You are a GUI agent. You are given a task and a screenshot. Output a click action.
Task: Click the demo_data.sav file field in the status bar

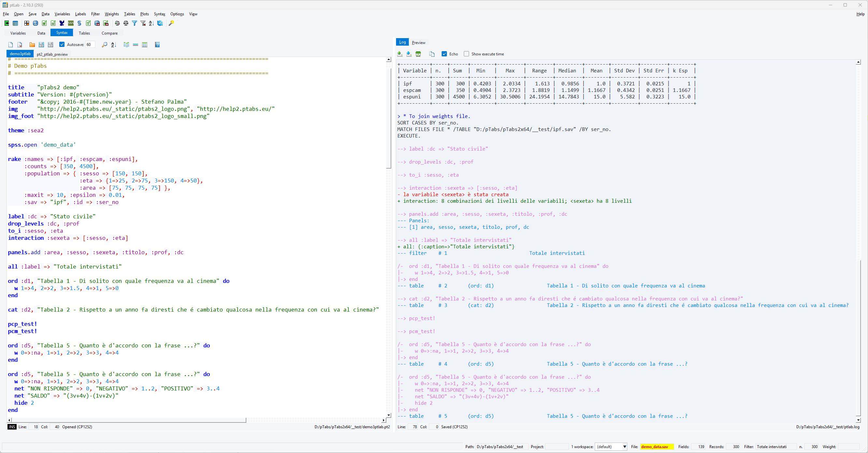pos(657,446)
